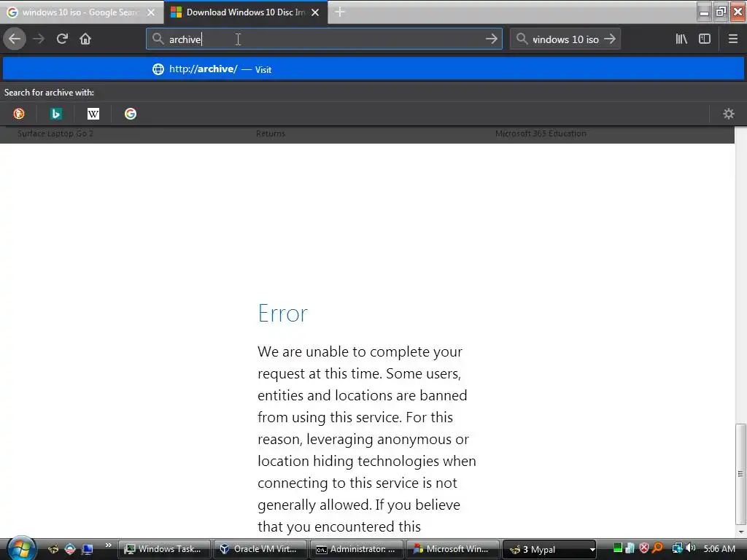Open search settings gear icon

(x=729, y=114)
